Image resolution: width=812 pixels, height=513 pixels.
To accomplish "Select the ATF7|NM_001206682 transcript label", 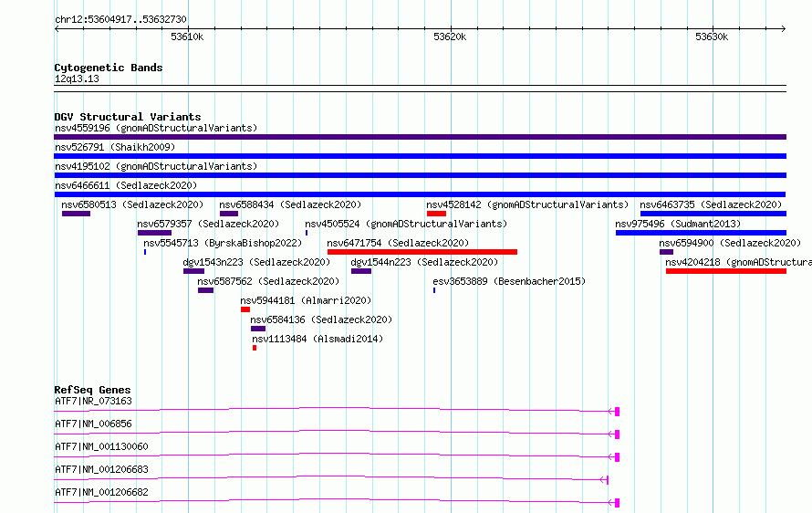I will [x=101, y=492].
